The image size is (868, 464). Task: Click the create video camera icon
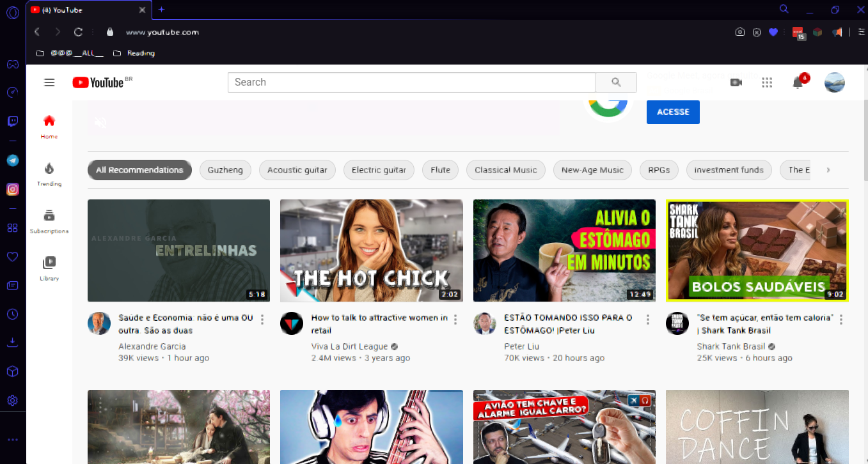coord(736,82)
